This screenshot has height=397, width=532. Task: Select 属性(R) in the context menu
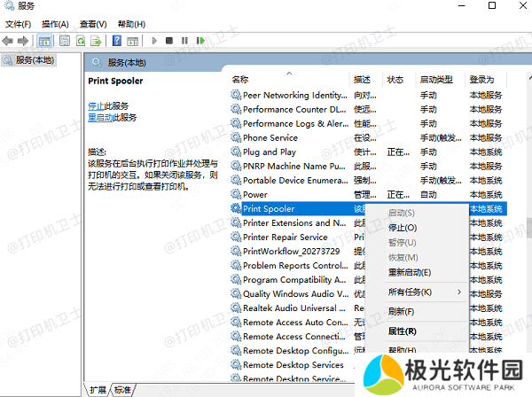(x=403, y=331)
